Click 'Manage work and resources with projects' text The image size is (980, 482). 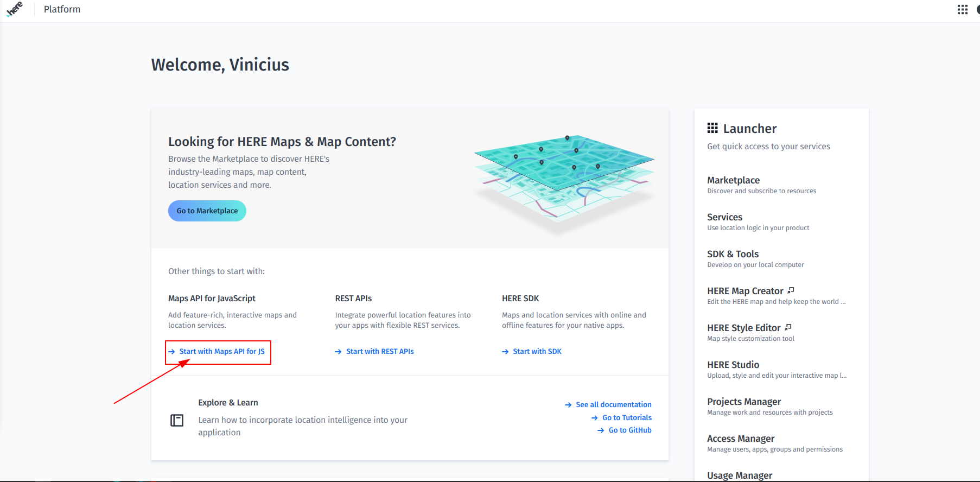click(x=769, y=413)
